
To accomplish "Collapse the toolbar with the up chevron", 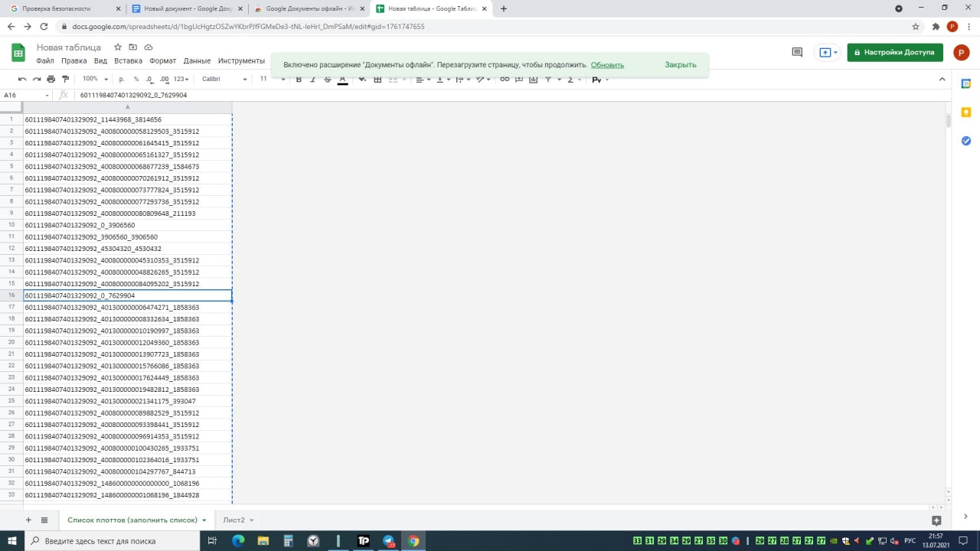I will [942, 79].
